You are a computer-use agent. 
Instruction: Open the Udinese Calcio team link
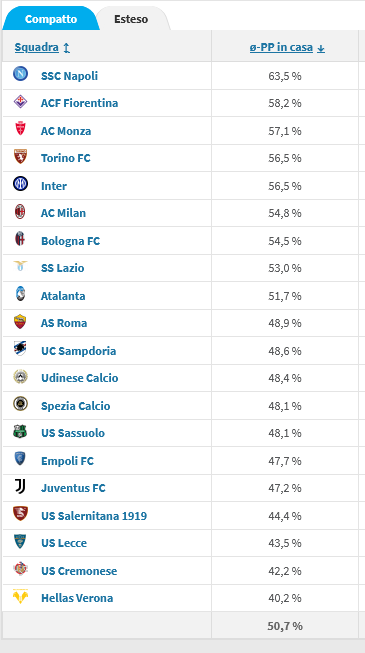(80, 378)
